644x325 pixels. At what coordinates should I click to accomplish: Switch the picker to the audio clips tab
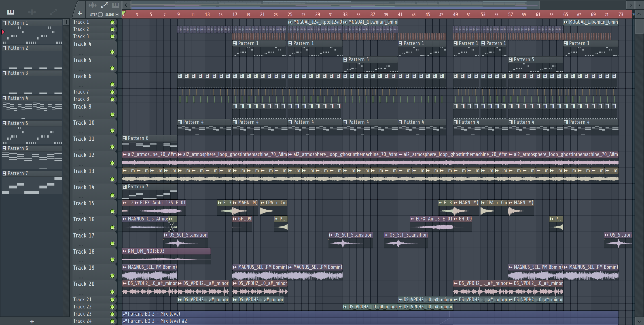click(32, 12)
